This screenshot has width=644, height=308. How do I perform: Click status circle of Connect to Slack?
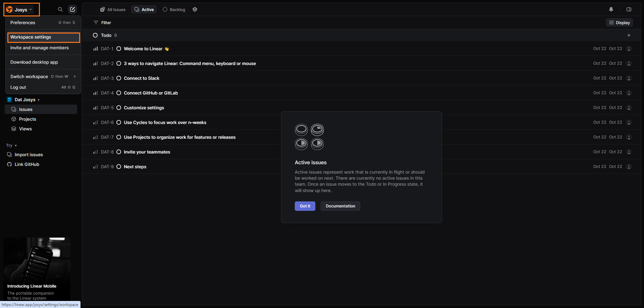[119, 78]
